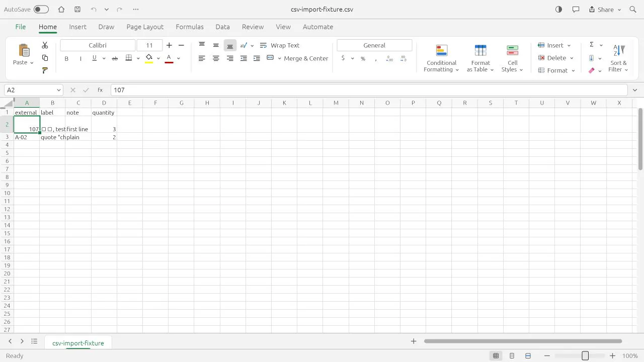
Task: Save the workbook with the disk icon
Action: tap(77, 10)
